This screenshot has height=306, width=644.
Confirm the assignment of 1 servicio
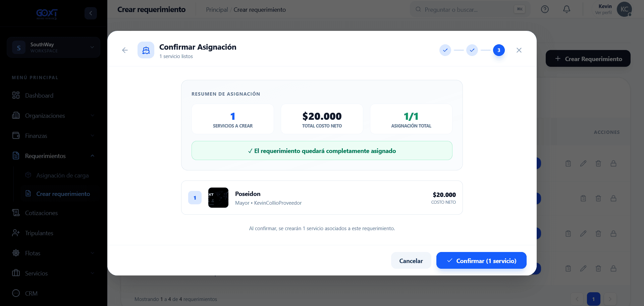pos(481,261)
